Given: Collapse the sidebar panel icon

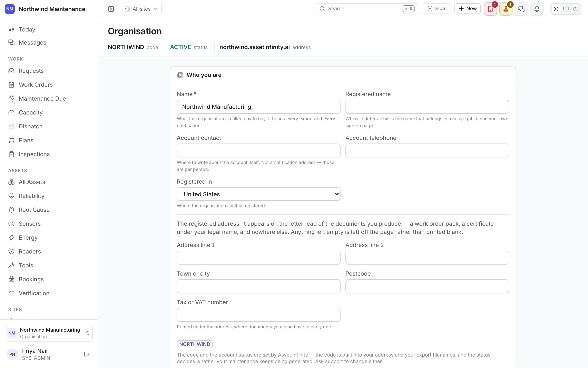Looking at the screenshot, I should pos(111,9).
